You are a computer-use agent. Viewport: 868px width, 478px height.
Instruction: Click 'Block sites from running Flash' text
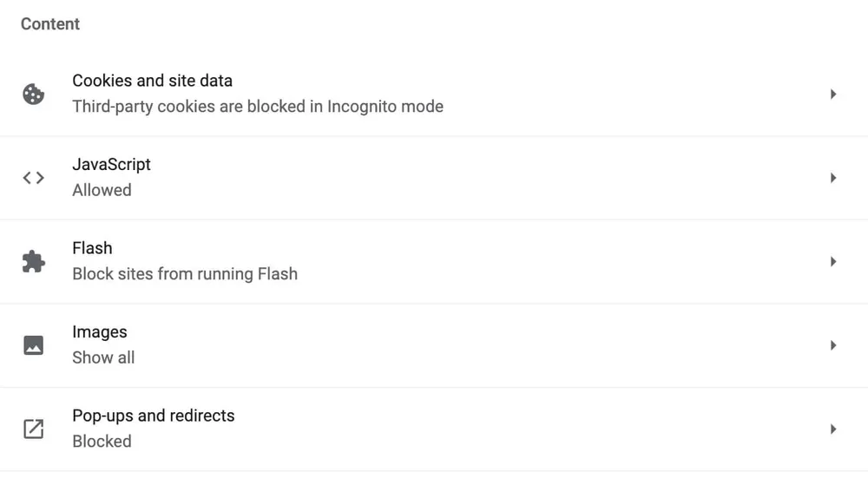[x=184, y=274]
